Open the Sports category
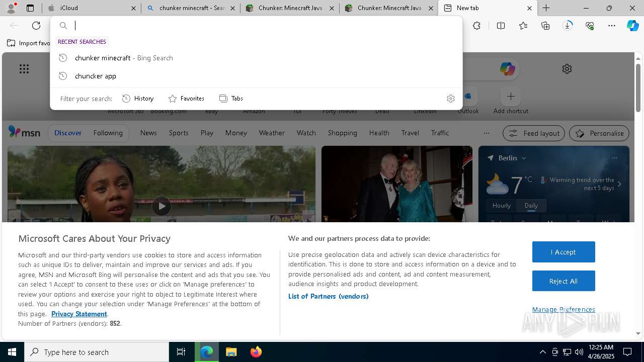 pyautogui.click(x=179, y=133)
